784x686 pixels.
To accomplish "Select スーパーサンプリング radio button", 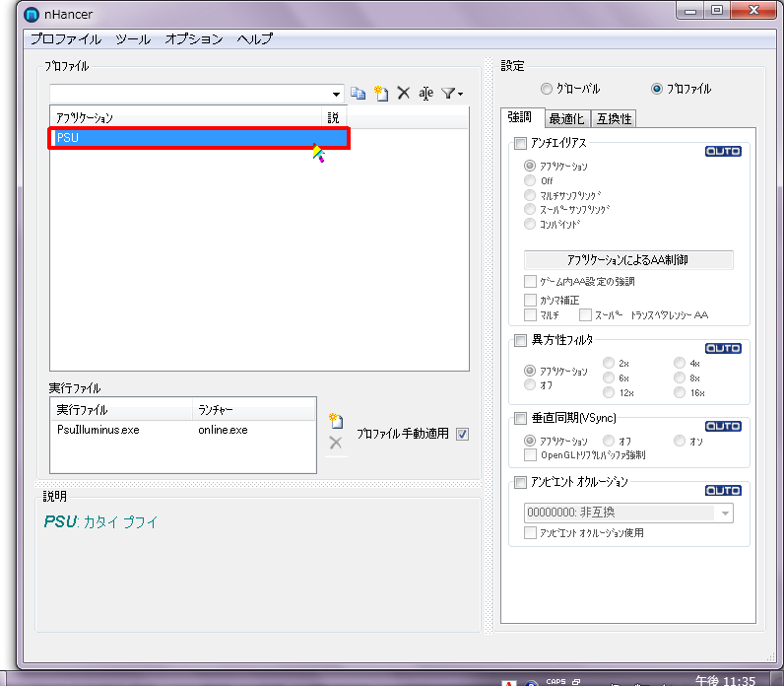I will pos(530,209).
